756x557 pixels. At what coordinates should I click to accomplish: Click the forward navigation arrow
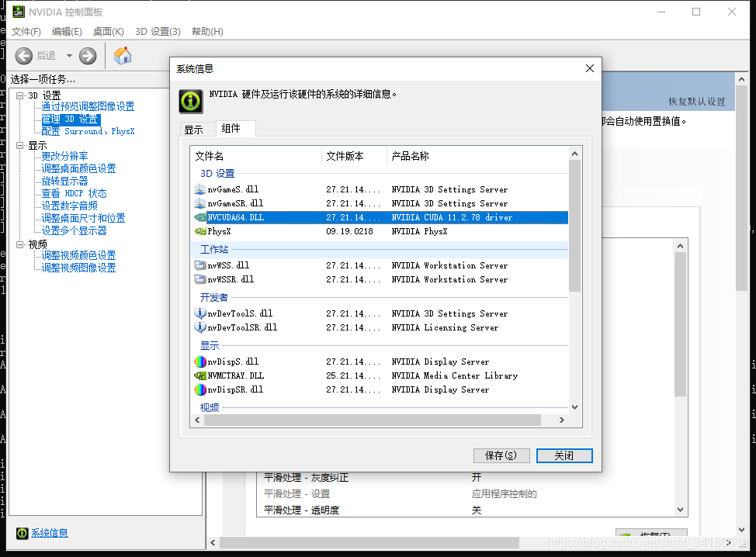pos(87,56)
